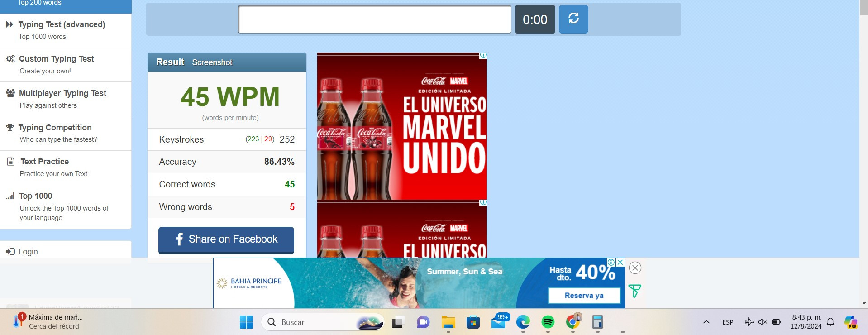Click the green Freestar logo icon

pos(635,291)
